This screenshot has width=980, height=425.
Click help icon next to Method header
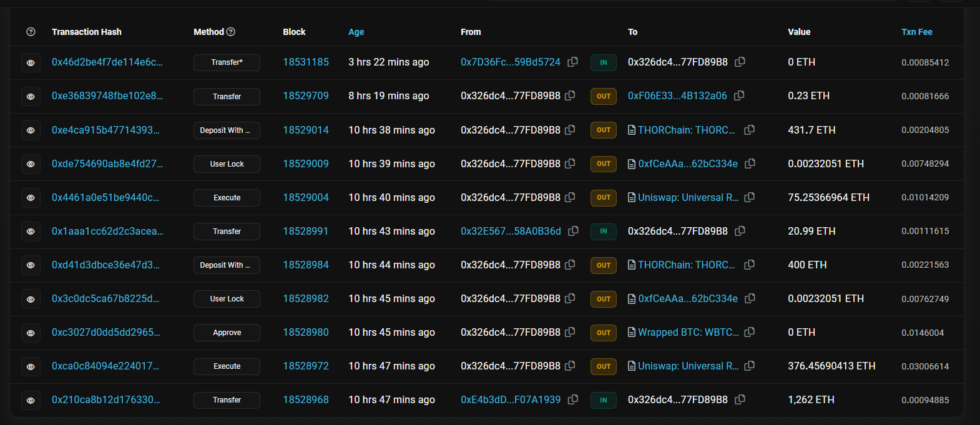point(231,32)
